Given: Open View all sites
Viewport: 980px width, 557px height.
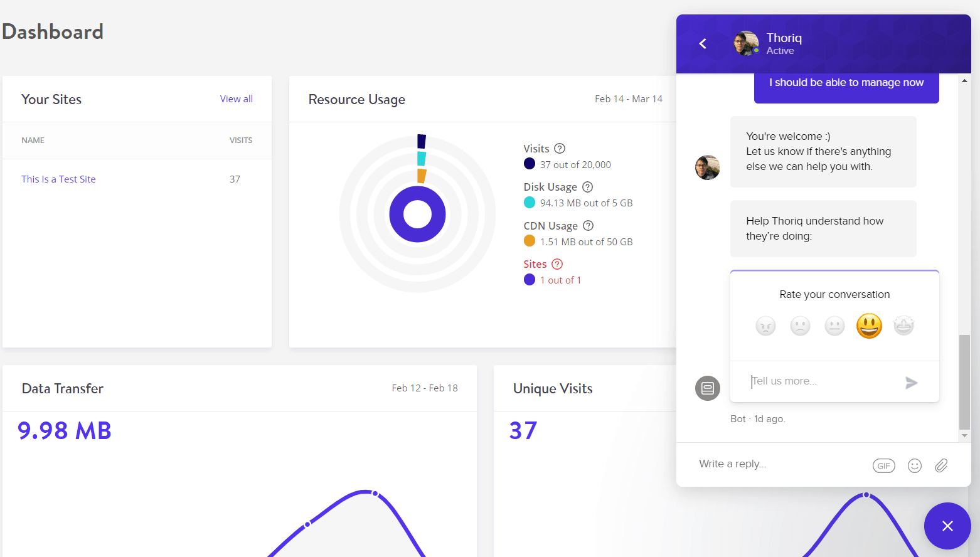Looking at the screenshot, I should coord(236,98).
